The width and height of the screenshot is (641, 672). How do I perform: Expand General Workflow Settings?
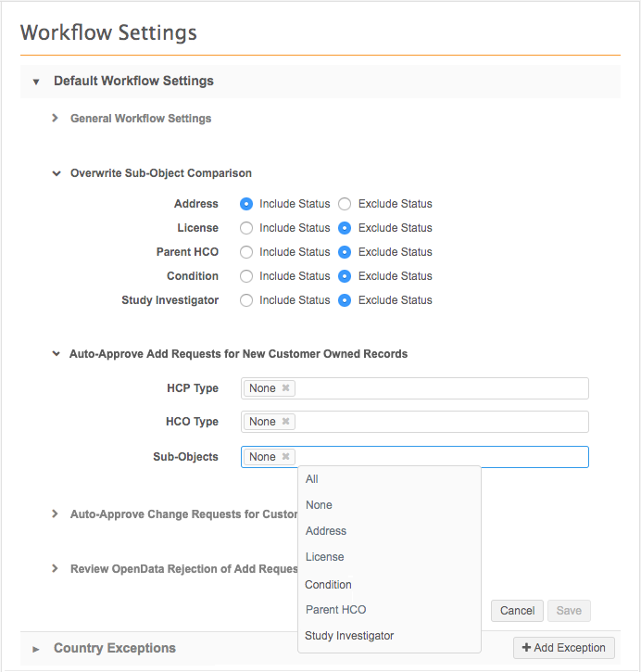[56, 119]
